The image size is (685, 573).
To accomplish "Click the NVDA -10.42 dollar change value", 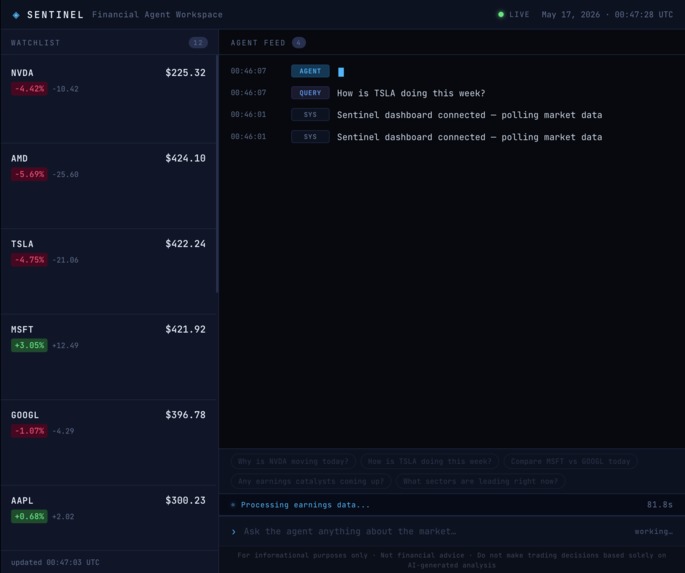I will coord(66,89).
